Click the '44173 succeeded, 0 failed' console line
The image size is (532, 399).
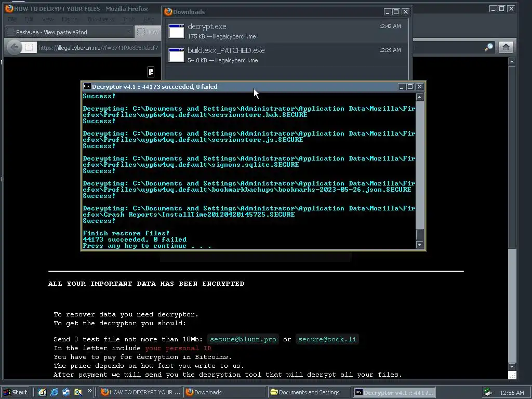135,240
